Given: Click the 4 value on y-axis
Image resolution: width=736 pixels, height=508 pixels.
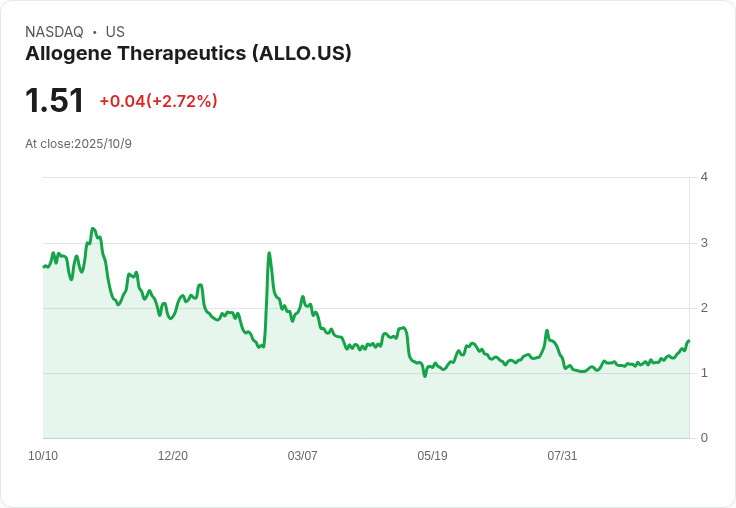Looking at the screenshot, I should [704, 177].
